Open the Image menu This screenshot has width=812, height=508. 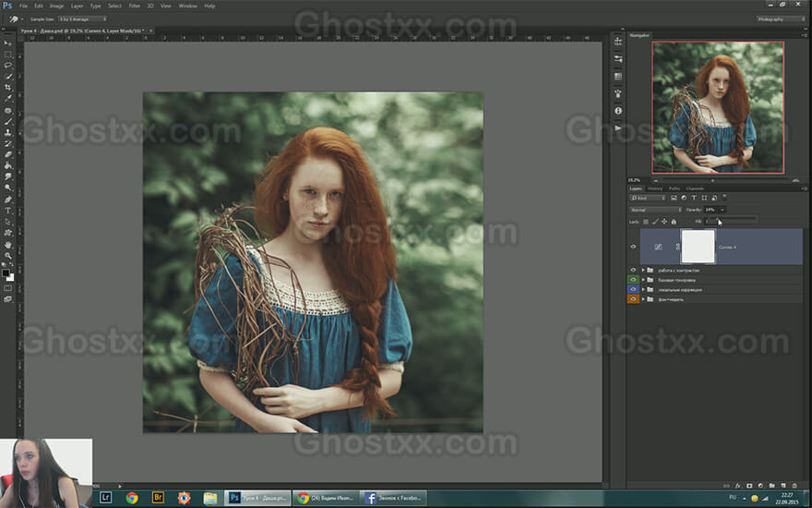tap(56, 6)
